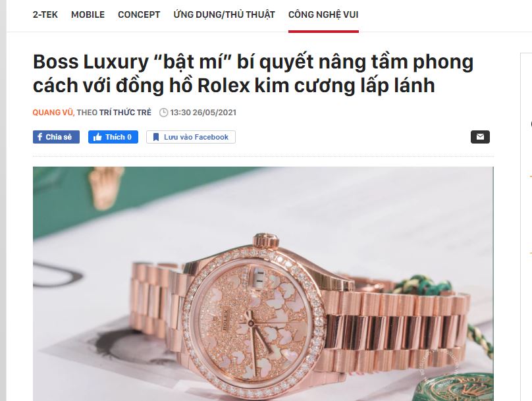The image size is (532, 401).
Task: Open the 2-TEK menu section
Action: (x=45, y=14)
